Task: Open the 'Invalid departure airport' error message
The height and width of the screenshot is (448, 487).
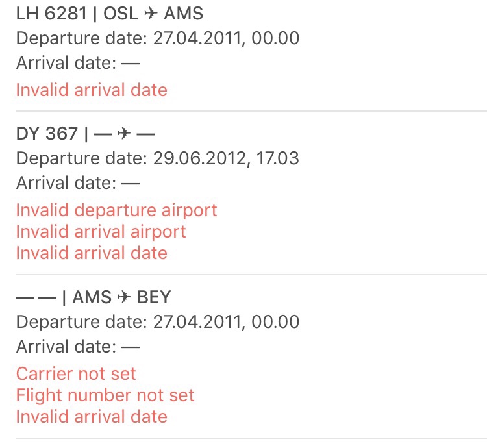Action: click(x=116, y=210)
